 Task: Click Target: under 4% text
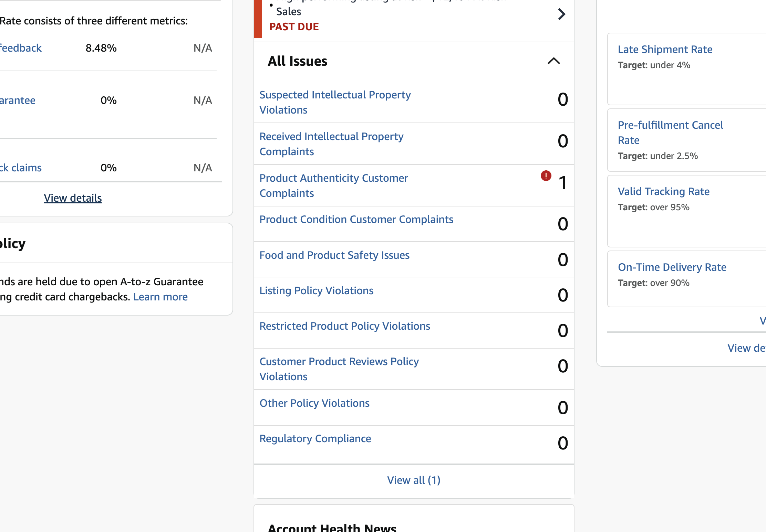[654, 65]
